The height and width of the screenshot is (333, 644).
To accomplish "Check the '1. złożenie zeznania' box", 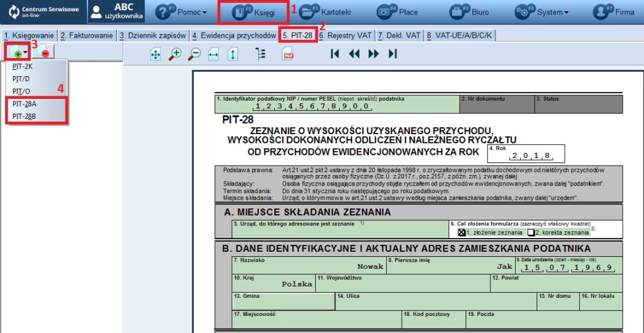I will point(462,232).
